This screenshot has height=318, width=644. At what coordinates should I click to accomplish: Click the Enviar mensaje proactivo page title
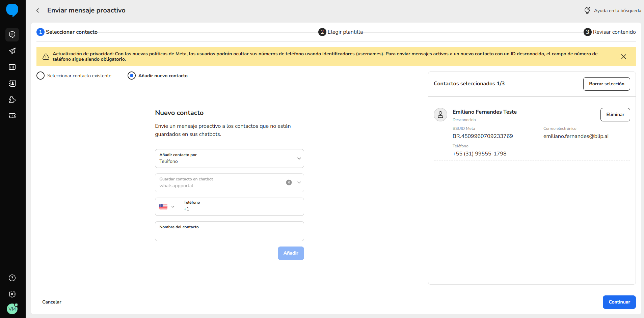(86, 10)
